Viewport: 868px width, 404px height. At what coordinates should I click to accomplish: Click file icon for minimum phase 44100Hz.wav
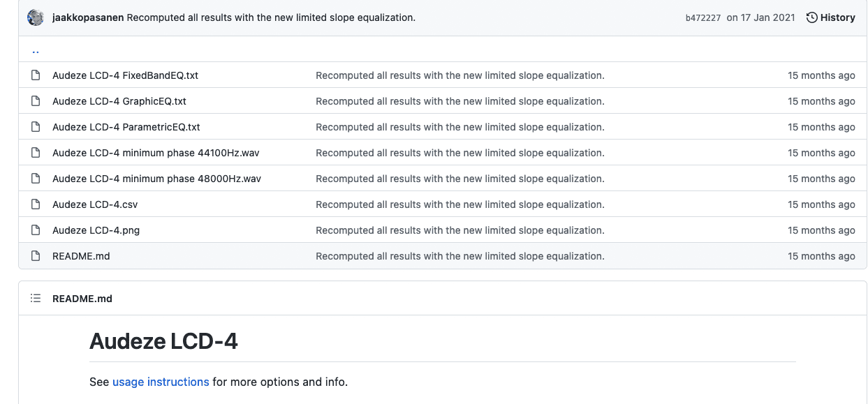coord(36,153)
